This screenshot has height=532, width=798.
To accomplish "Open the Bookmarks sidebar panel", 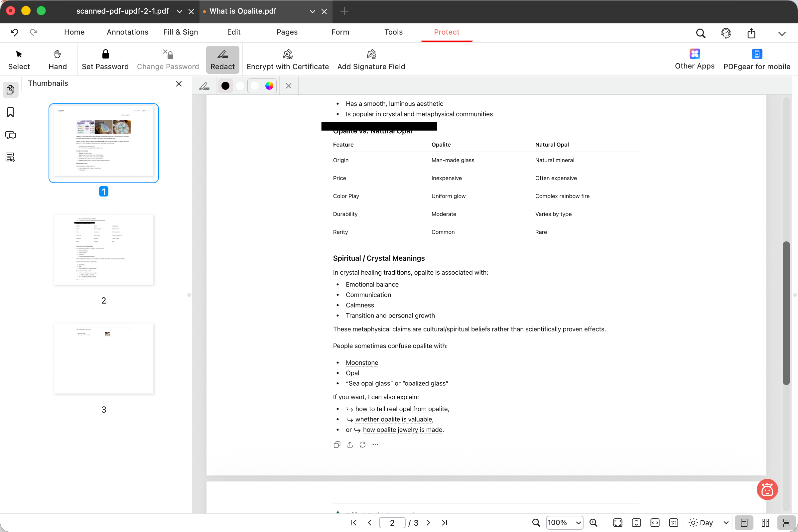I will (x=11, y=112).
